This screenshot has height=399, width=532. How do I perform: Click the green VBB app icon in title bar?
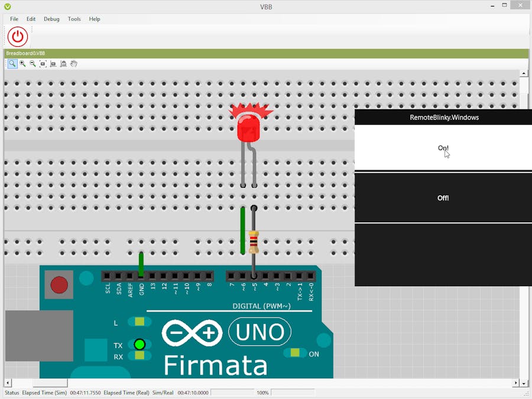click(8, 7)
